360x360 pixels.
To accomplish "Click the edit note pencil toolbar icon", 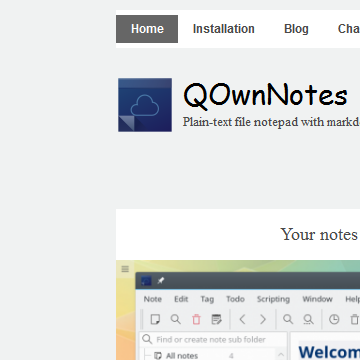I will click(x=217, y=319).
